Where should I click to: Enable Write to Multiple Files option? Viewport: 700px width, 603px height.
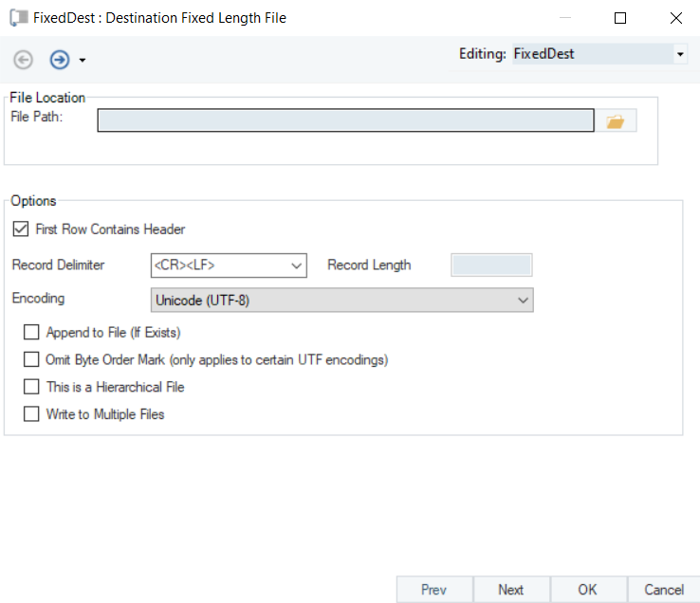[31, 414]
